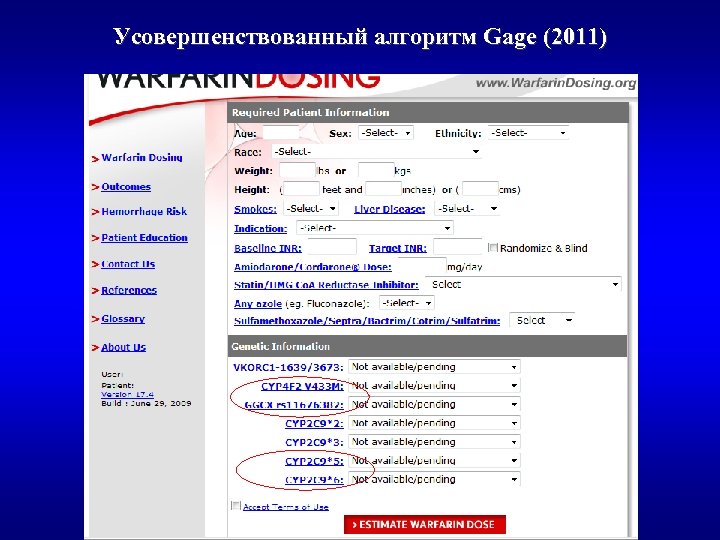720x540 pixels.
Task: Click the Target INR link
Action: [x=398, y=248]
